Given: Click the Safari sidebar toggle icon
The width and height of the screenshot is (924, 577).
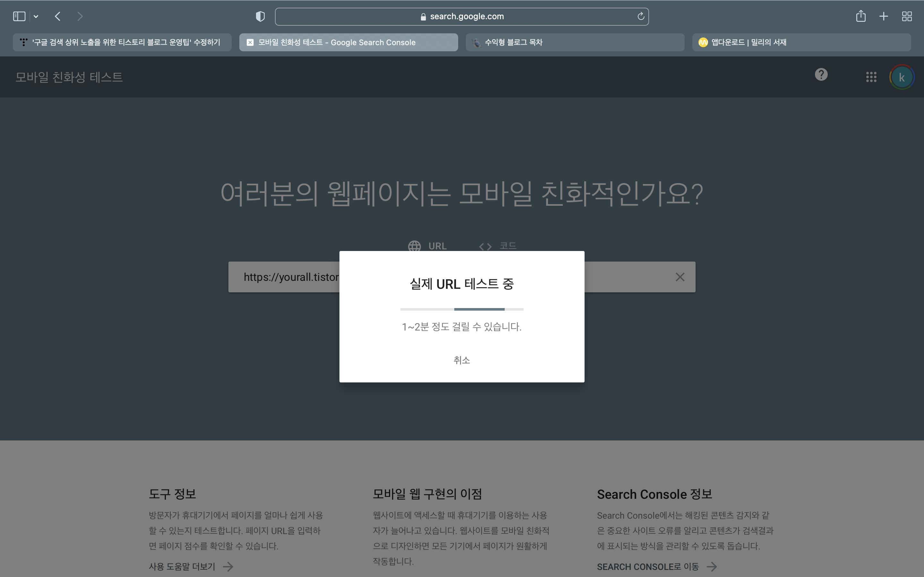Looking at the screenshot, I should click(x=19, y=16).
